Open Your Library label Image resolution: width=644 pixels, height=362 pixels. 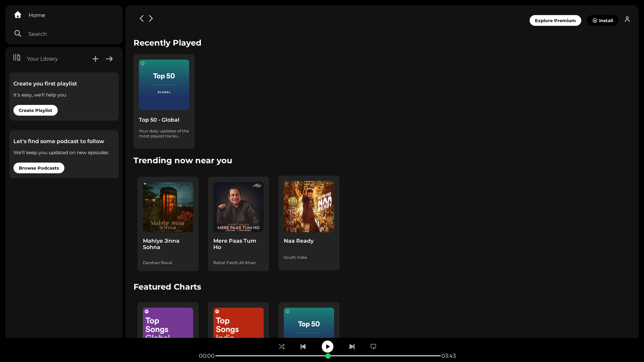pos(42,59)
